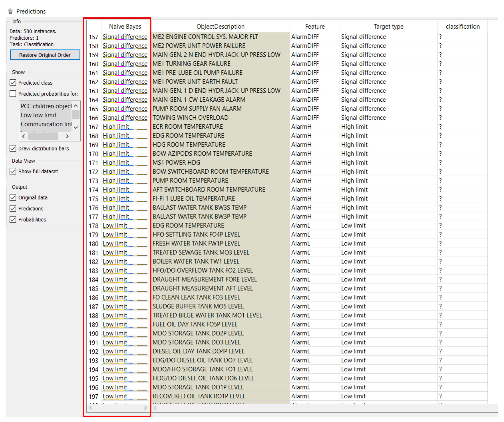Viewport: 504px width, 422px height.
Task: Click Signal difference prediction in row 157
Action: point(125,37)
